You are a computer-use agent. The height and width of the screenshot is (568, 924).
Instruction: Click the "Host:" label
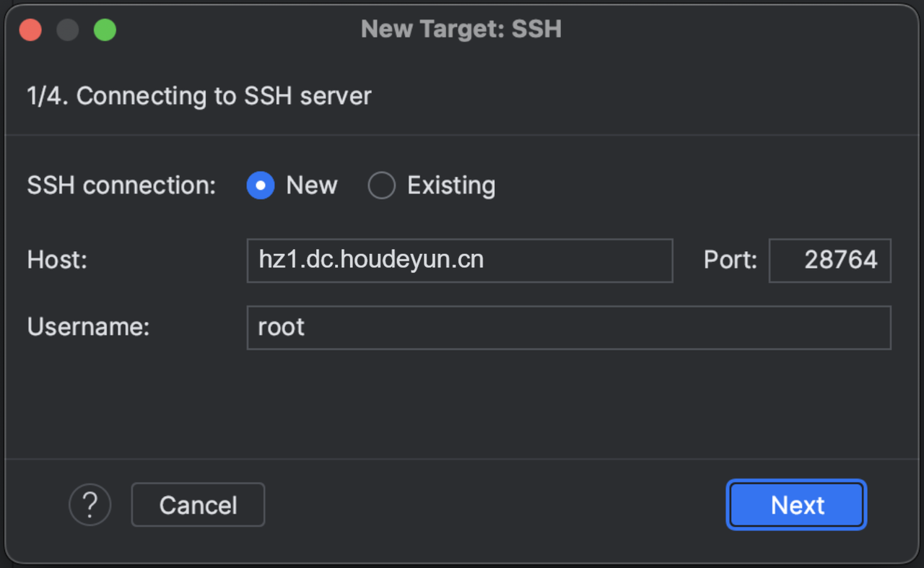click(57, 260)
